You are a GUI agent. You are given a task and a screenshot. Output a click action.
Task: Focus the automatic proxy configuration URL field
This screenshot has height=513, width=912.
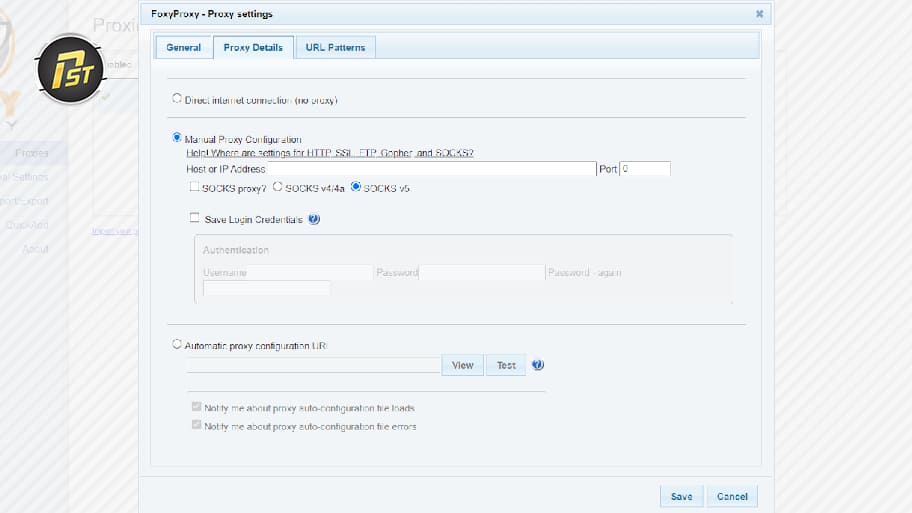click(x=314, y=365)
